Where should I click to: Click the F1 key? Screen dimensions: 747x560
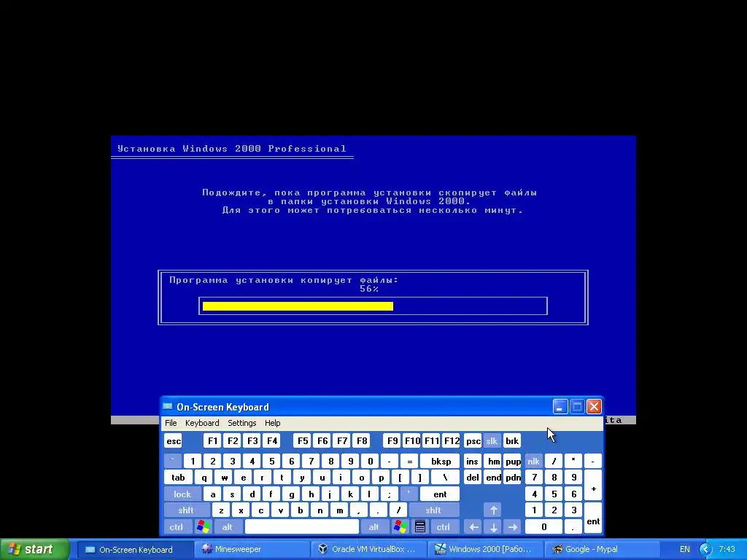[x=212, y=441]
